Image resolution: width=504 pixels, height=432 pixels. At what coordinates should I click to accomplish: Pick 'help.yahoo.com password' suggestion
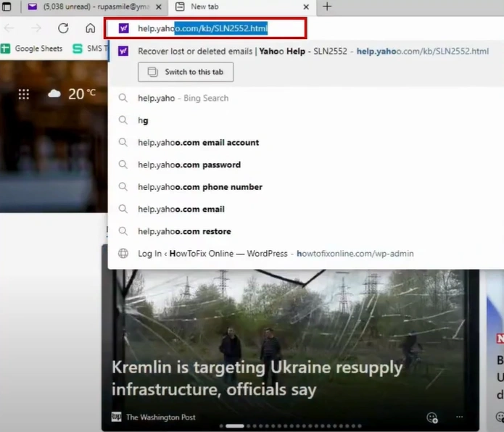point(306,165)
